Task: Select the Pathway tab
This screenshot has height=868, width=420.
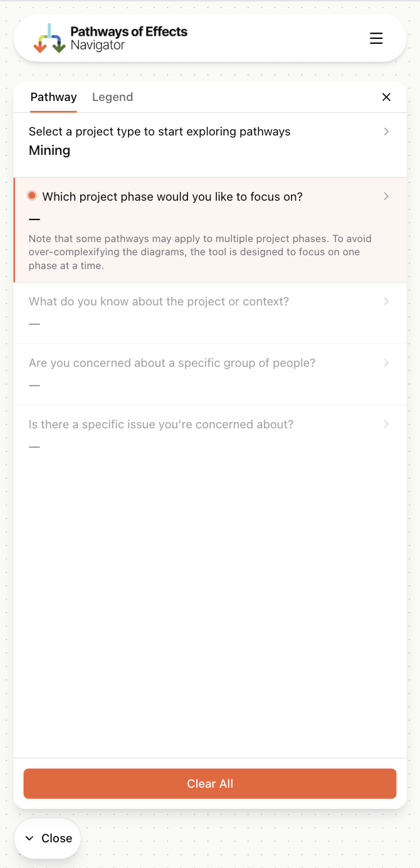Action: (53, 97)
